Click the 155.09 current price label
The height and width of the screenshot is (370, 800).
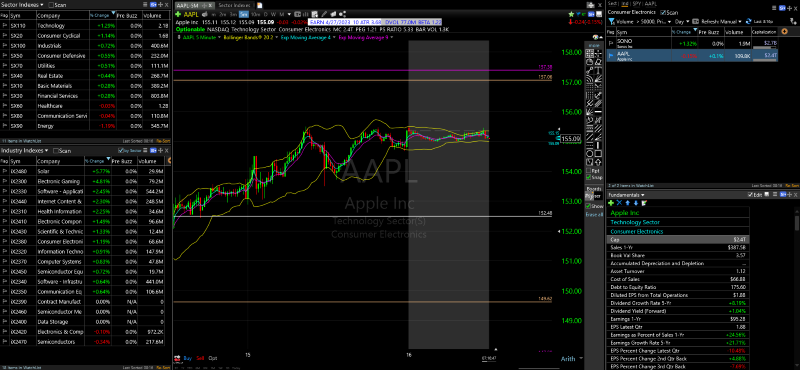[x=571, y=138]
